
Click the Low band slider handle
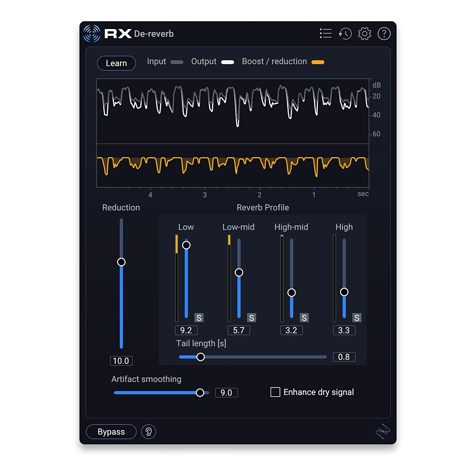186,245
